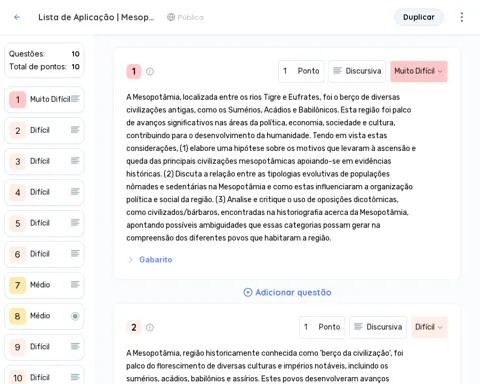Click the pink number 1 badge in question card

pyautogui.click(x=134, y=71)
